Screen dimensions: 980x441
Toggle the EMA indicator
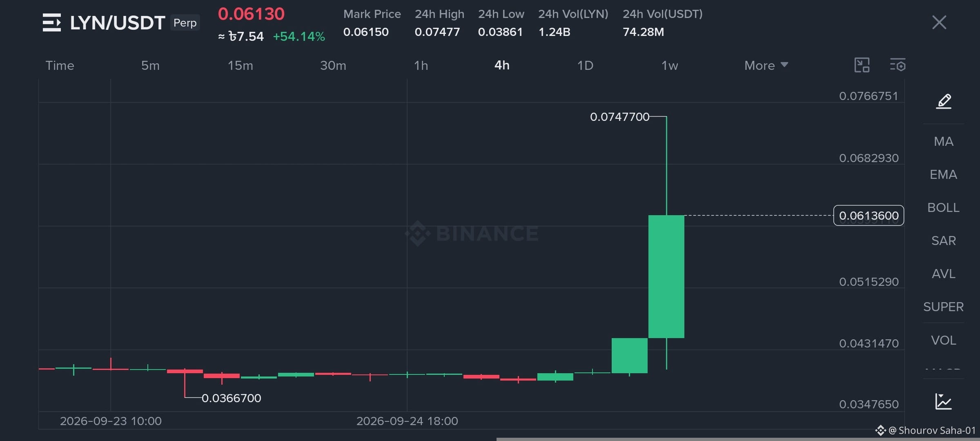pyautogui.click(x=944, y=174)
